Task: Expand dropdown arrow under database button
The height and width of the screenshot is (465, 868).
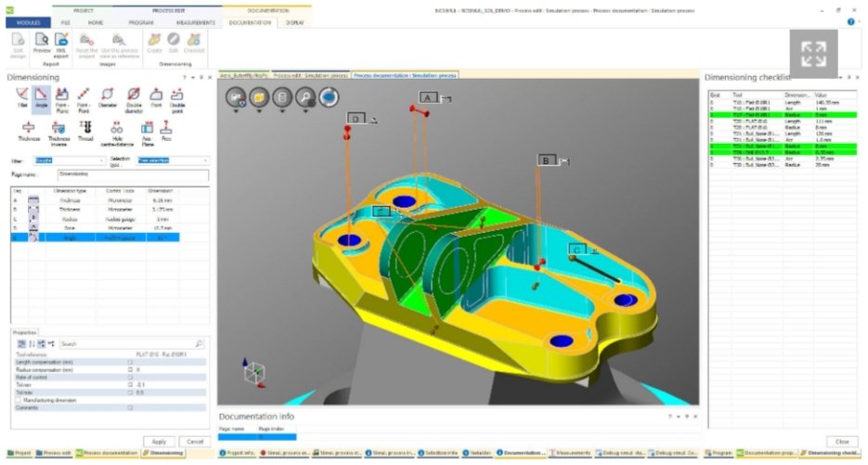Action: [x=282, y=110]
